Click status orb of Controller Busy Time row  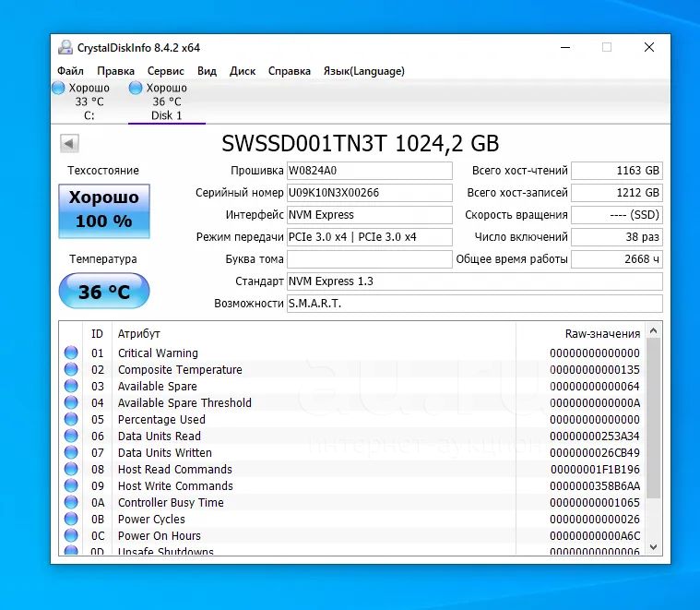coord(71,502)
